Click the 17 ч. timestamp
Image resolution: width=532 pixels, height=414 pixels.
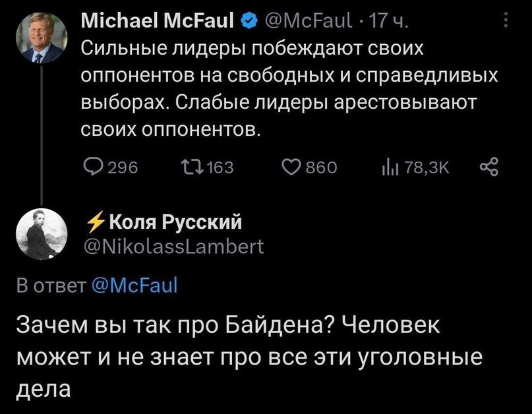click(x=388, y=21)
